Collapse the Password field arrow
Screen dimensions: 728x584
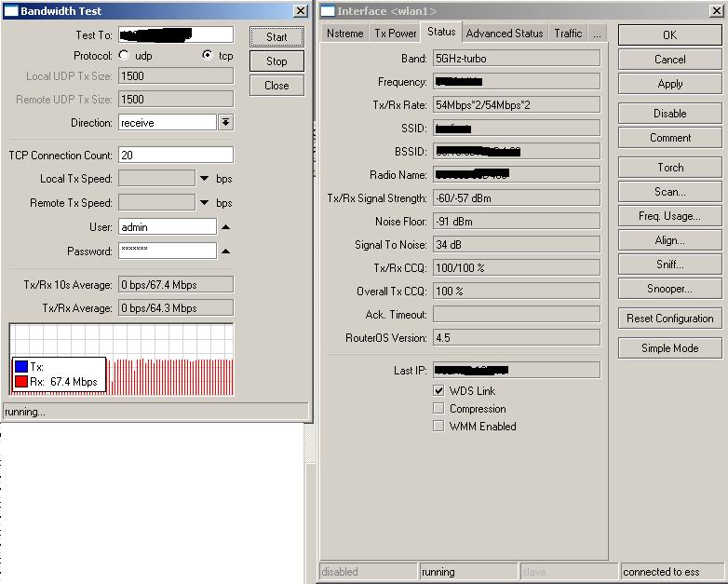click(x=225, y=251)
